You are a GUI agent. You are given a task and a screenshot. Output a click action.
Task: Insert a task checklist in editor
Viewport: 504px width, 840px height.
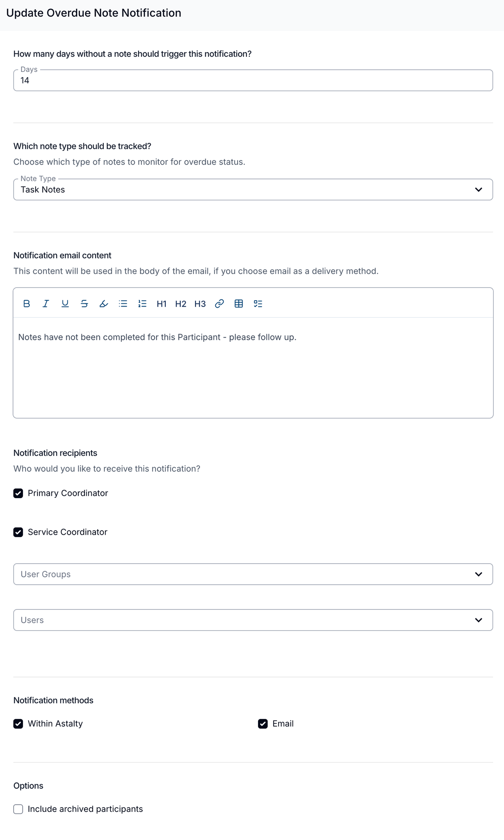click(258, 304)
